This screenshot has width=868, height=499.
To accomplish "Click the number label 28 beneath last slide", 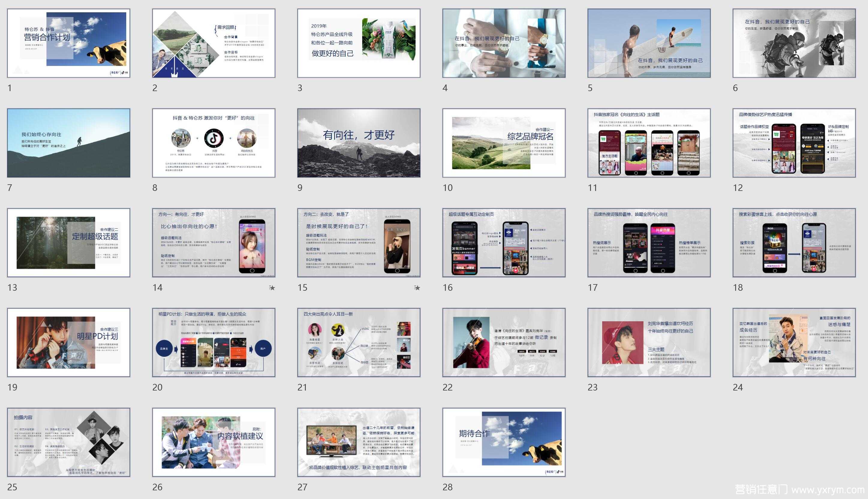I will coord(447,487).
